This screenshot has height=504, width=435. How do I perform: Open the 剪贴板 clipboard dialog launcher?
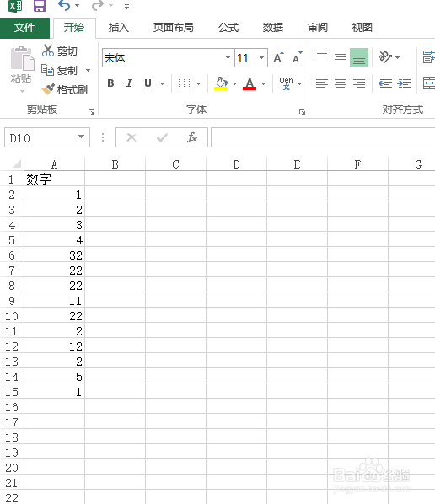point(92,112)
